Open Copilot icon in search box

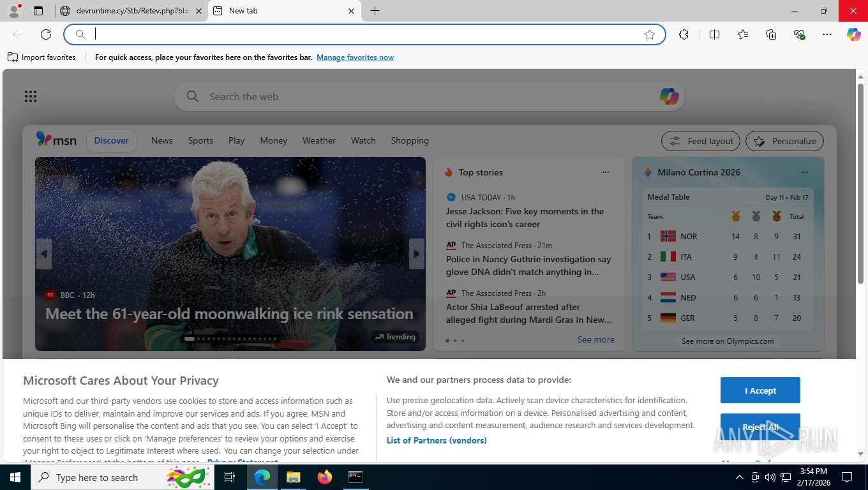pos(669,97)
